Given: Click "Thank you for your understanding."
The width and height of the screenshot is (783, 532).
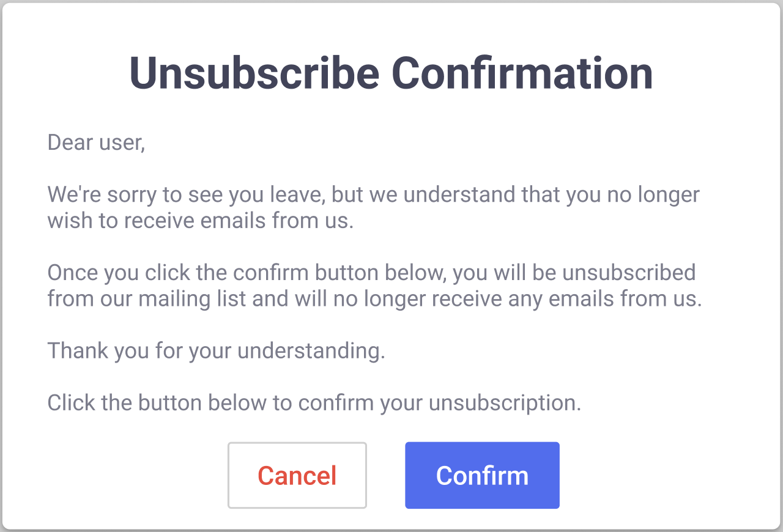Looking at the screenshot, I should (x=216, y=350).
